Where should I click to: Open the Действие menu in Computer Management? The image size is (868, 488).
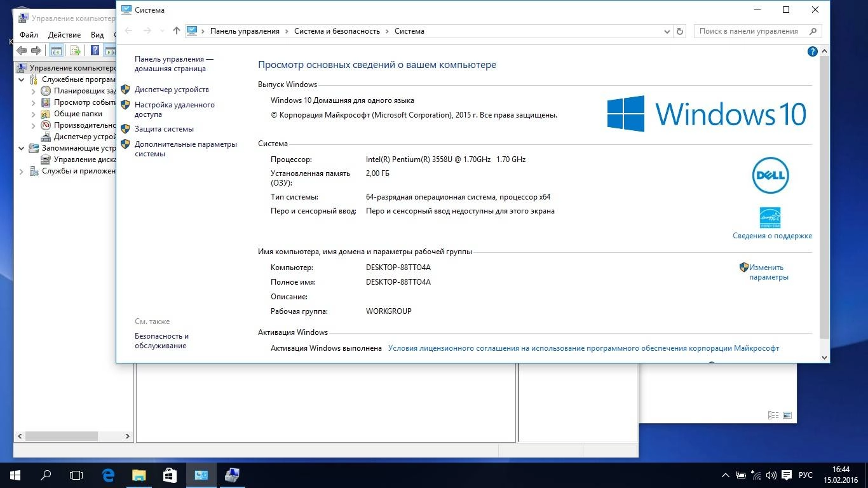(64, 35)
